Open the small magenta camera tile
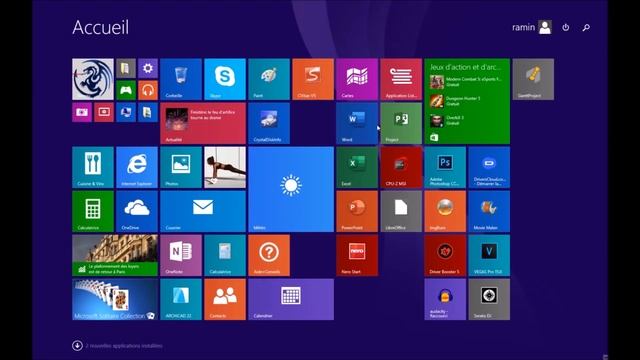This screenshot has width=640, height=360. pyautogui.click(x=82, y=112)
